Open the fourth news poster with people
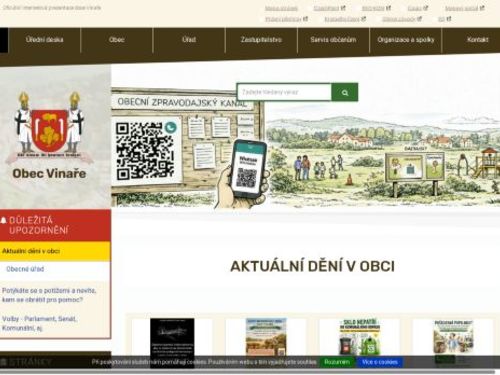The image size is (500, 375). [453, 337]
